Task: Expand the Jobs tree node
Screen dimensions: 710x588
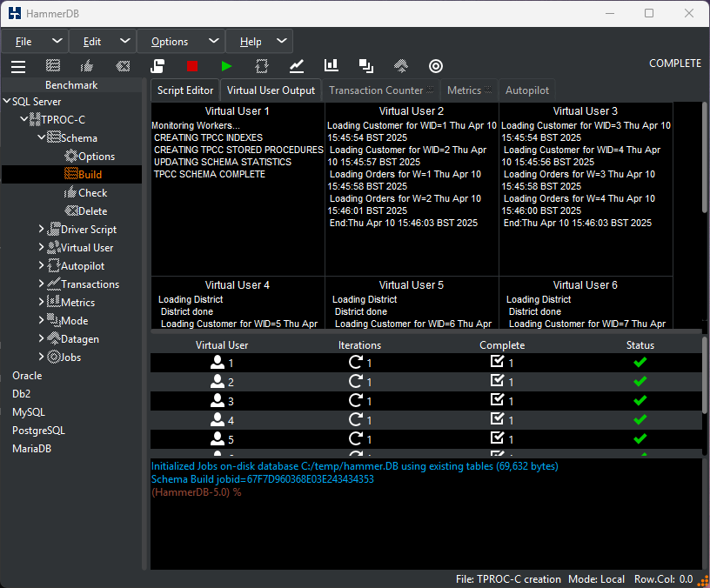Action: [41, 357]
